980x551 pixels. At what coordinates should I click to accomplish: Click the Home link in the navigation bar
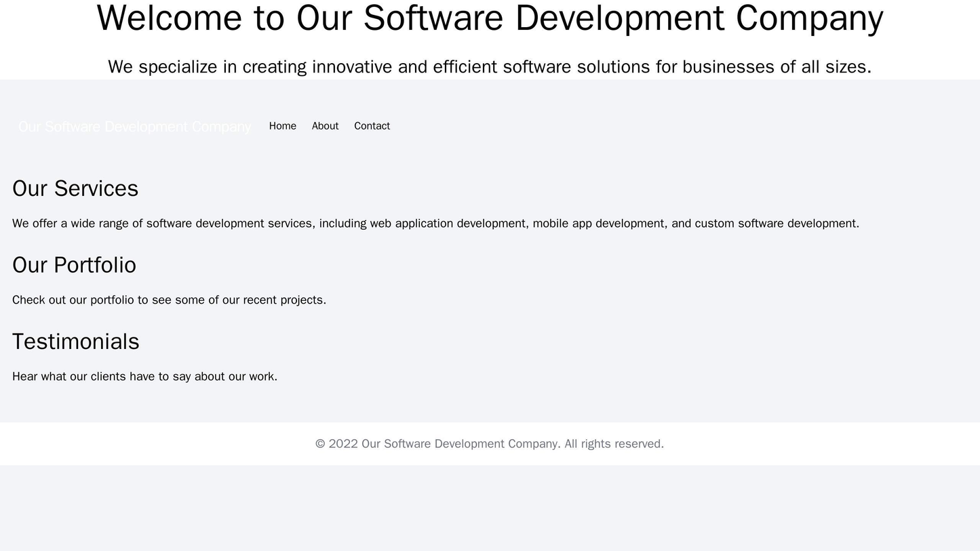tap(283, 125)
